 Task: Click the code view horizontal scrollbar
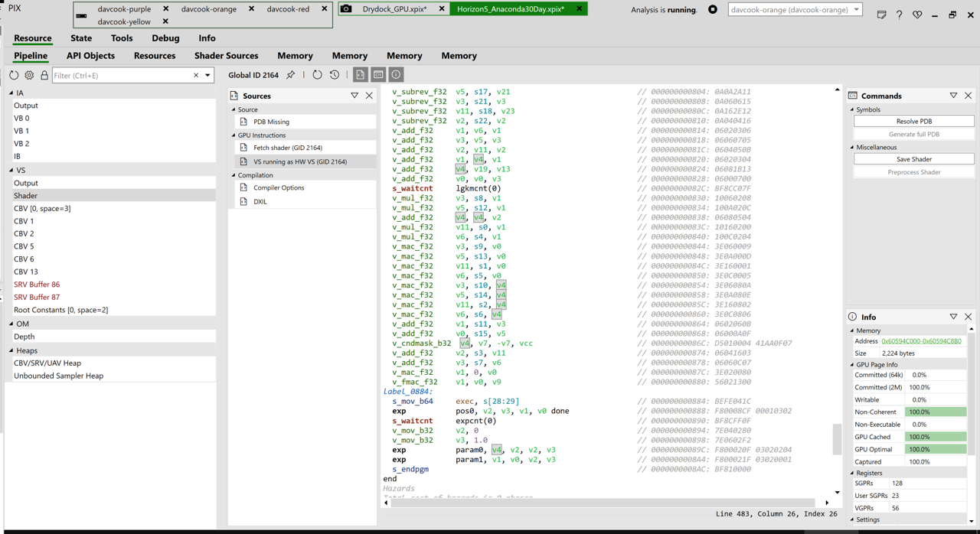coord(604,503)
